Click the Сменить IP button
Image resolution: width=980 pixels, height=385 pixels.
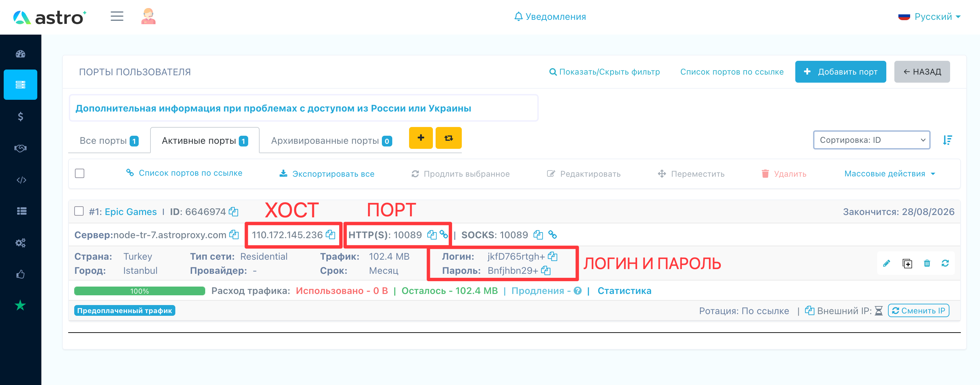coord(918,310)
